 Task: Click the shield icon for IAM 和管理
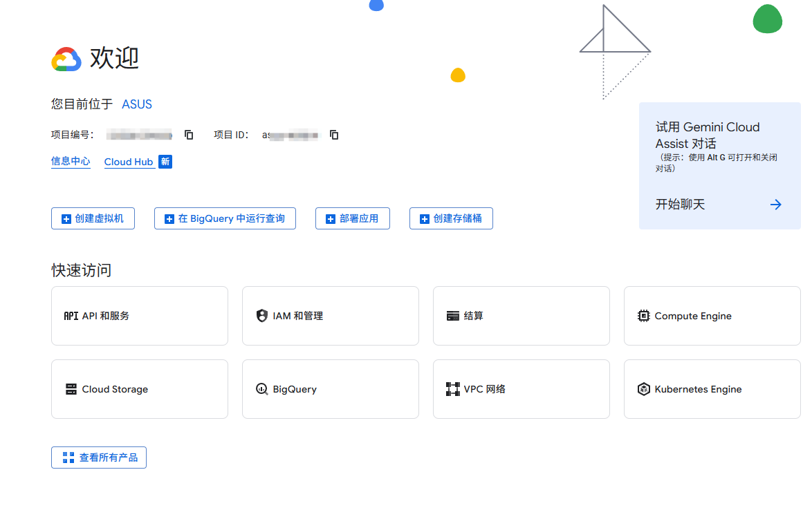(262, 316)
